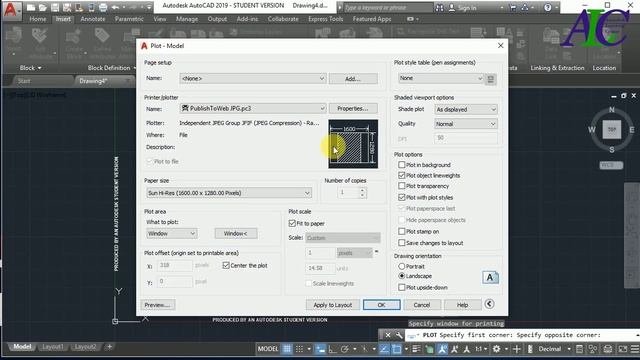Open the What to plot dropdown
Screen dimensions: 640x360
pyautogui.click(x=171, y=233)
